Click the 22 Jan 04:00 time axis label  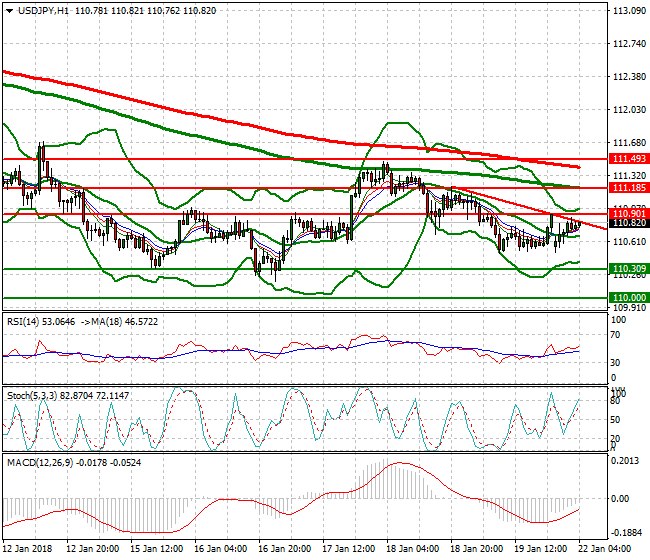pyautogui.click(x=604, y=549)
